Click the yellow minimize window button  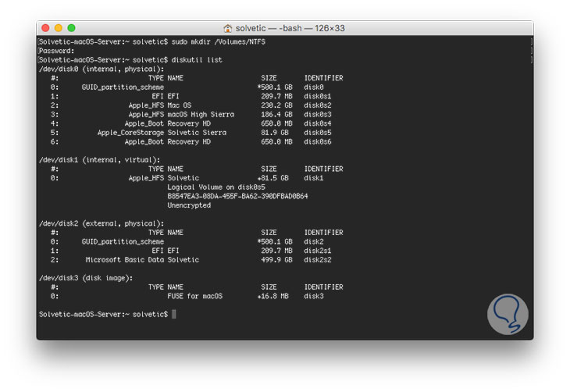(59, 28)
